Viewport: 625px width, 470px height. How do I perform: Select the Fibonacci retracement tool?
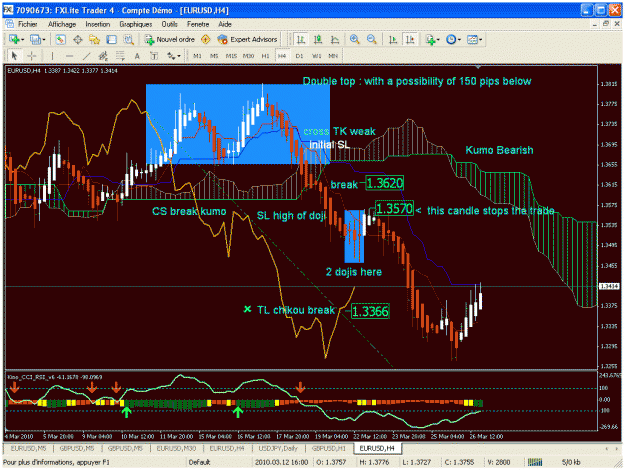120,56
